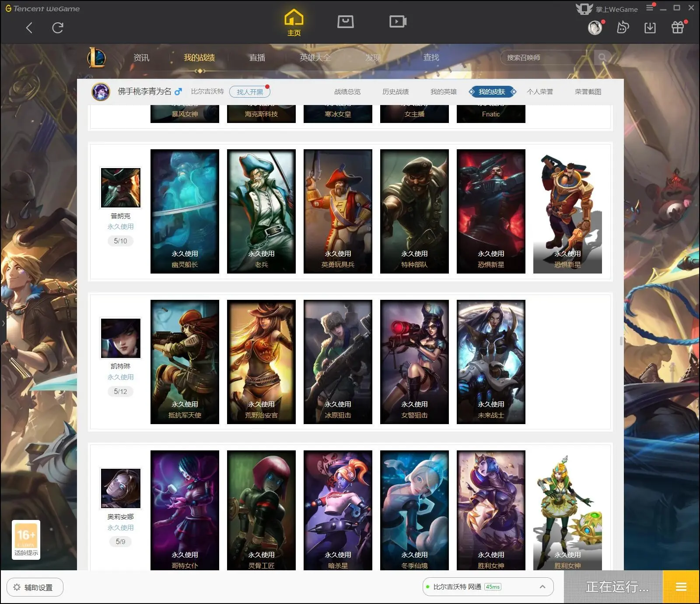This screenshot has height=604, width=700.
Task: Switch to the 我的战绩 tab
Action: (199, 57)
